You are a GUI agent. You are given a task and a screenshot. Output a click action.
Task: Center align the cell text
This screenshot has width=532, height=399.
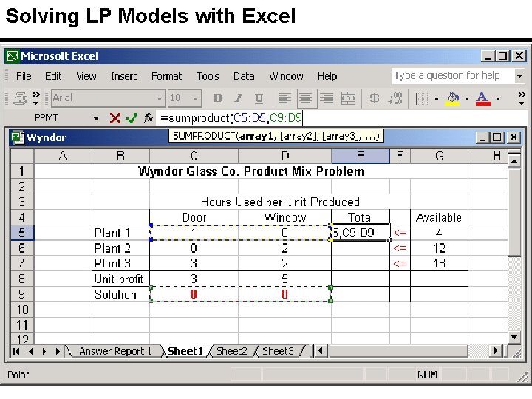tap(307, 99)
